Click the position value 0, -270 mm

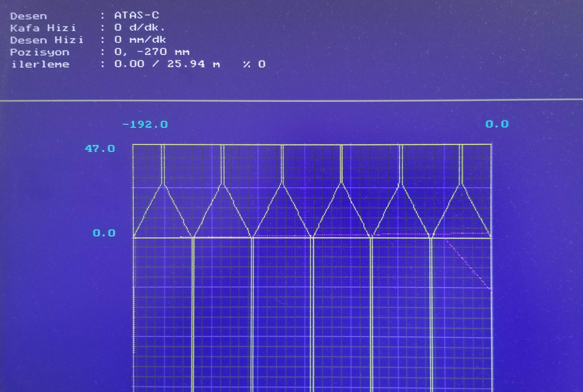pos(152,52)
